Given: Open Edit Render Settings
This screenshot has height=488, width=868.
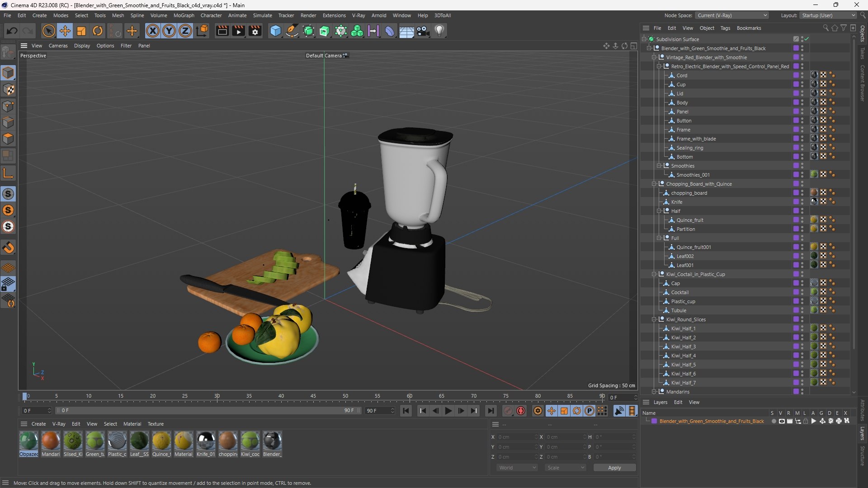Looking at the screenshot, I should [x=255, y=31].
